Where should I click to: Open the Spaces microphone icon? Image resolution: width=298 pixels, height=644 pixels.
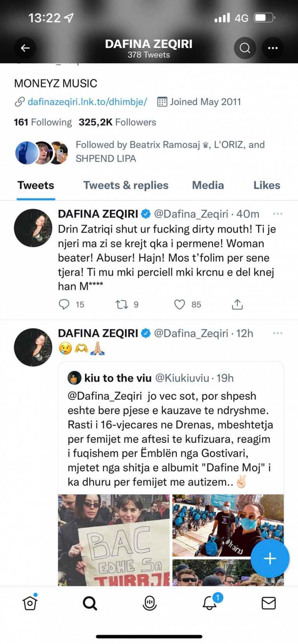click(149, 603)
